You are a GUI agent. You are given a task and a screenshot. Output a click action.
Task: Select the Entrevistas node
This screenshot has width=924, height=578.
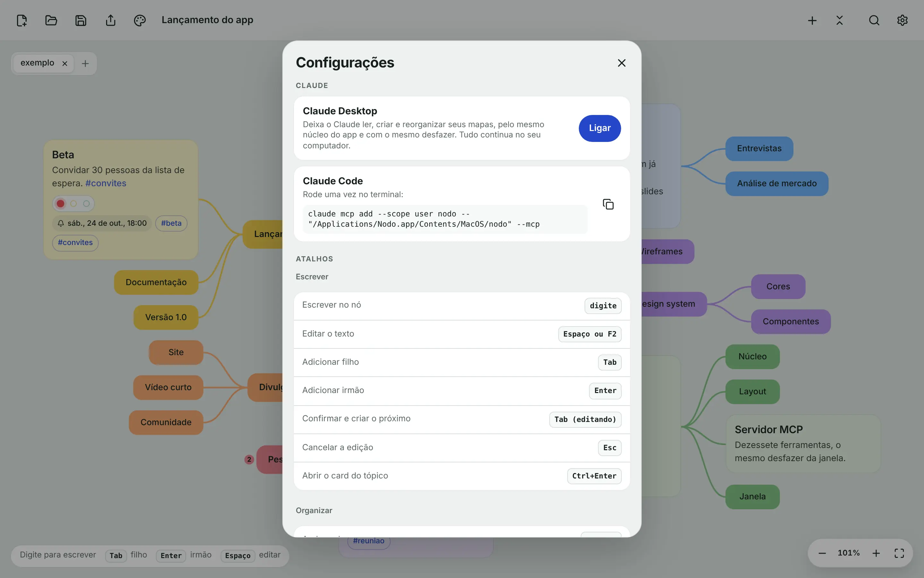coord(759,148)
